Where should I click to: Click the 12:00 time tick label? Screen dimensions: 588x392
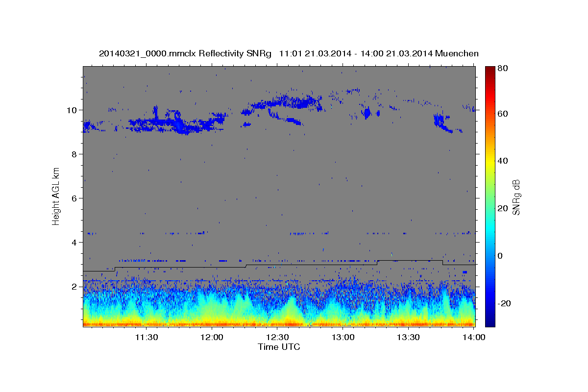[x=212, y=337]
